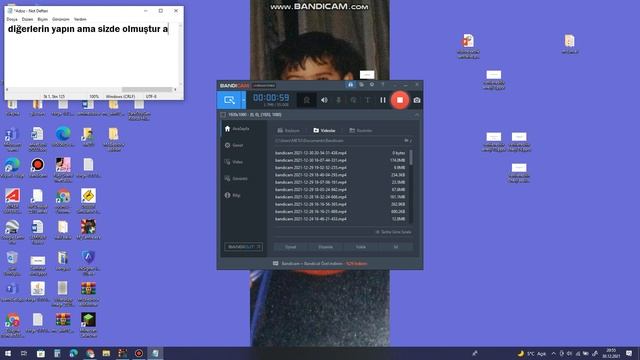Open the folder icon beside the path
The width and height of the screenshot is (640, 360).
coord(407,140)
